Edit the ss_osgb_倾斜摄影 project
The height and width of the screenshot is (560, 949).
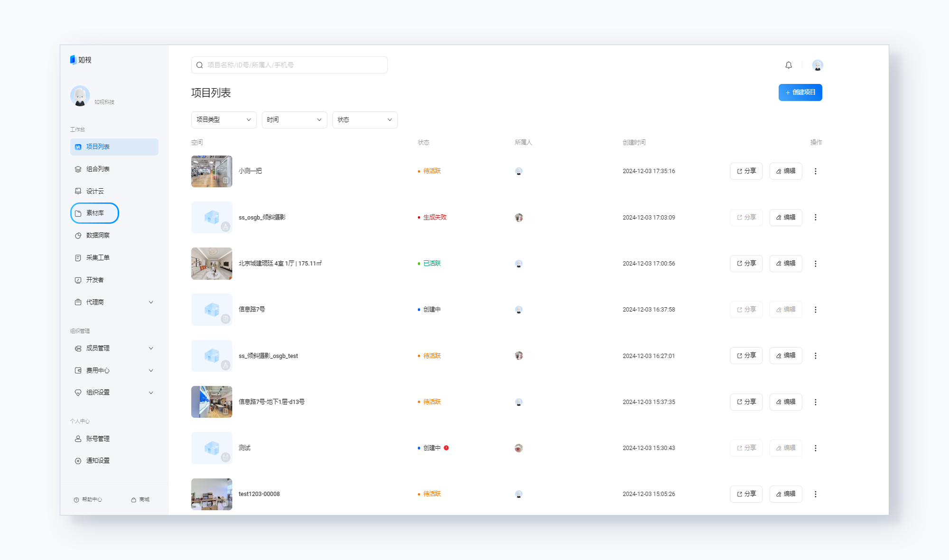click(786, 217)
